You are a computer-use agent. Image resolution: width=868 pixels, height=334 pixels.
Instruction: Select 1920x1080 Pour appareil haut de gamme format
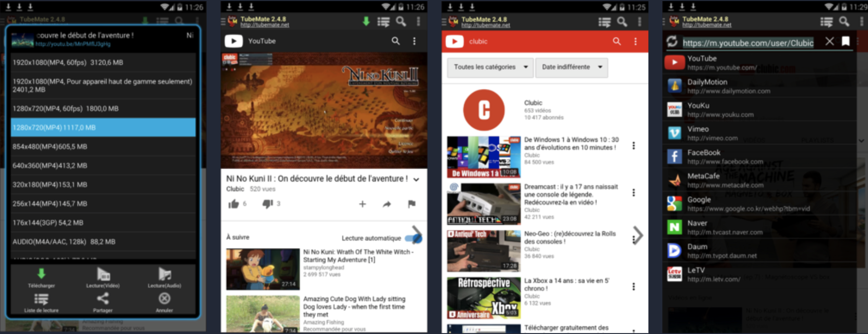[x=103, y=85]
